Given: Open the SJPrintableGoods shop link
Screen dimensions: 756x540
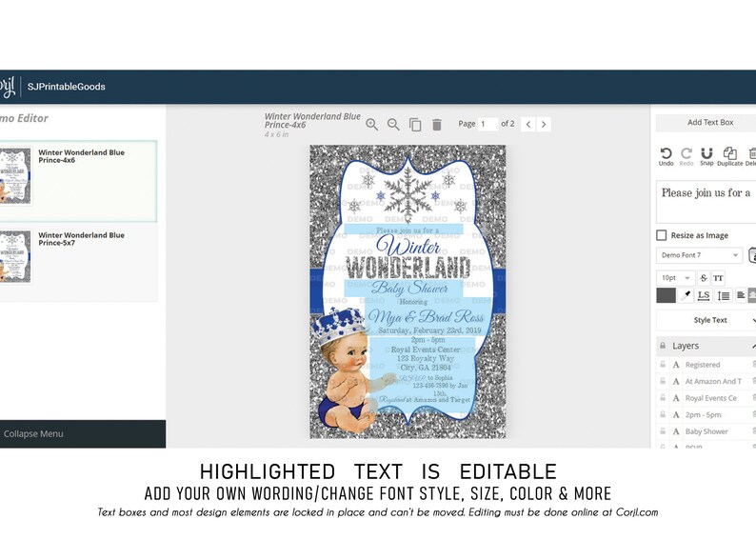Looking at the screenshot, I should coord(66,87).
